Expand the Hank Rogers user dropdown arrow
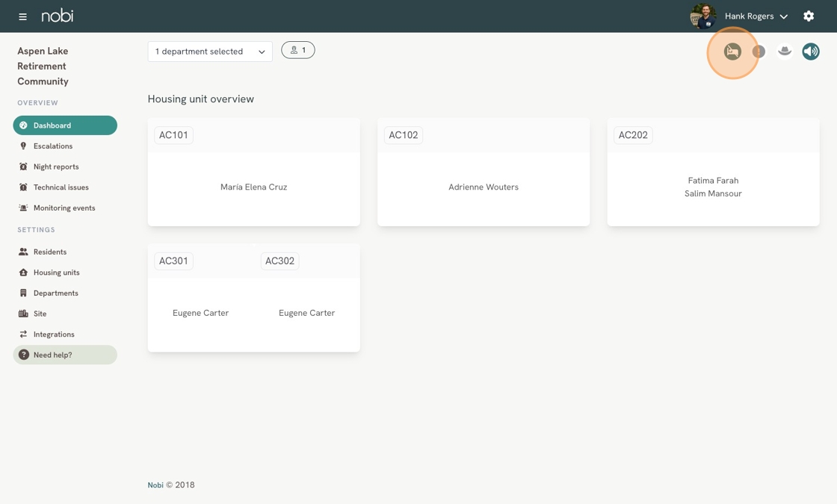Image resolution: width=837 pixels, height=504 pixels. click(x=784, y=16)
